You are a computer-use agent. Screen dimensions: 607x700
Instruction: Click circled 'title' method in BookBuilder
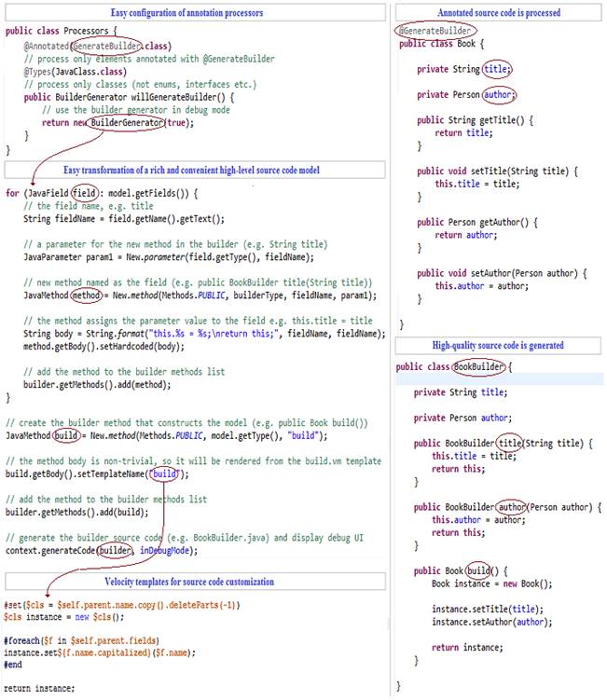508,444
